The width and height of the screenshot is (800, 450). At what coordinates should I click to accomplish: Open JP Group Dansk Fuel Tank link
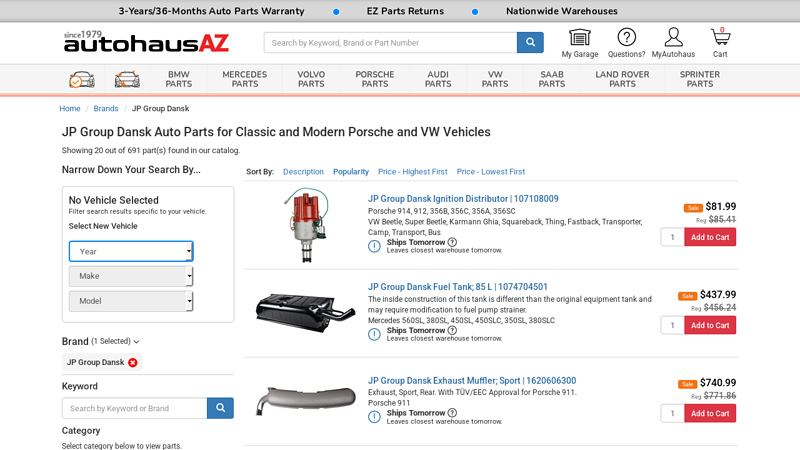click(458, 287)
